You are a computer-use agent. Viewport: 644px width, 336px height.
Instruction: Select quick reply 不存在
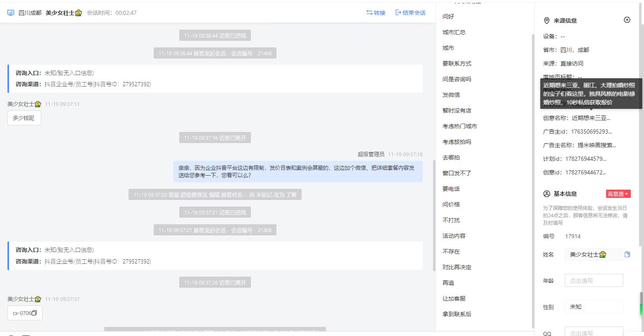coord(451,251)
